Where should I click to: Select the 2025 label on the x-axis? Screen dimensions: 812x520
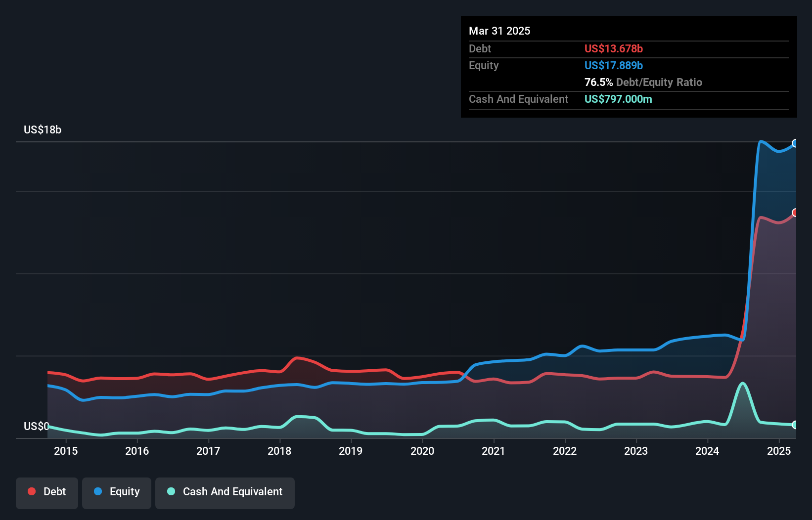[779, 451]
